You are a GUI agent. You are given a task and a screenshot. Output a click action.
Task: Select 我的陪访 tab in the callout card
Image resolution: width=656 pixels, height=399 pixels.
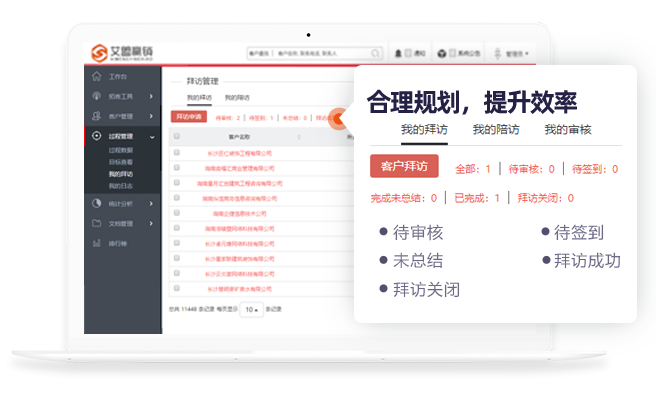click(x=496, y=130)
